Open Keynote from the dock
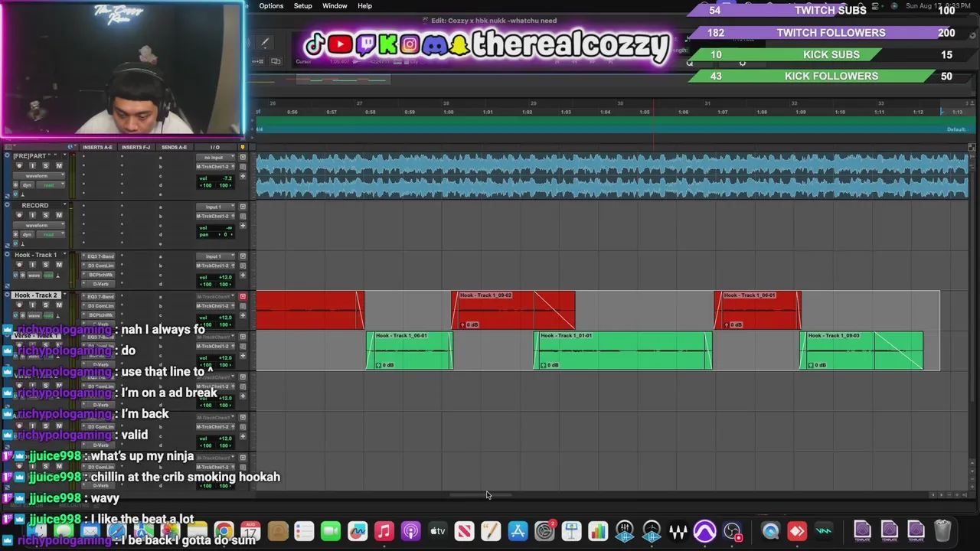980x551 pixels. [x=571, y=530]
